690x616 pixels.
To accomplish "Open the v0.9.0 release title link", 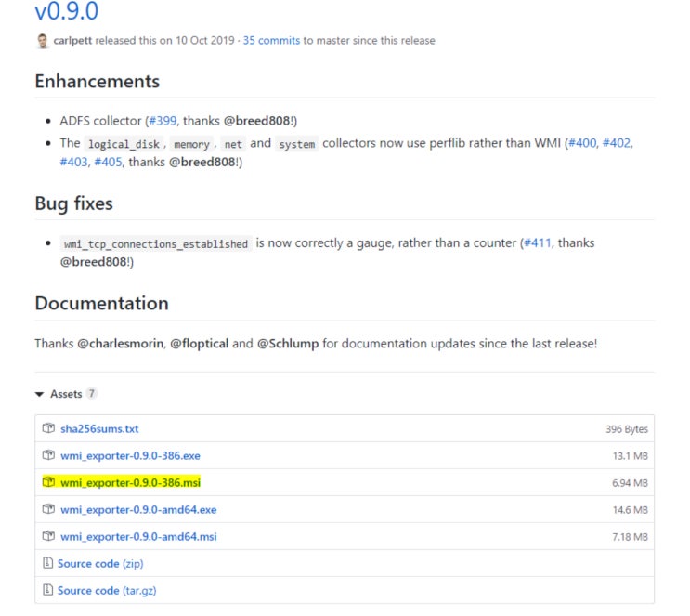I will tap(67, 12).
